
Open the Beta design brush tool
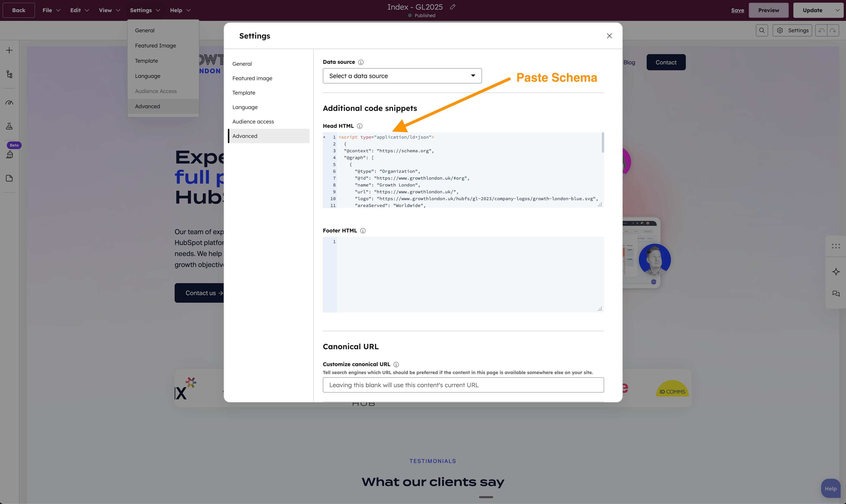coord(9,154)
